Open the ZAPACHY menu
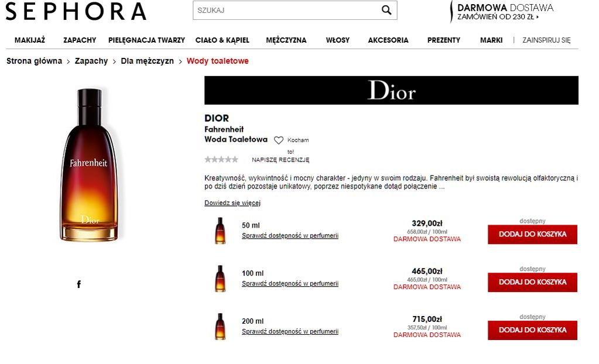The height and width of the screenshot is (364, 599). coord(80,40)
